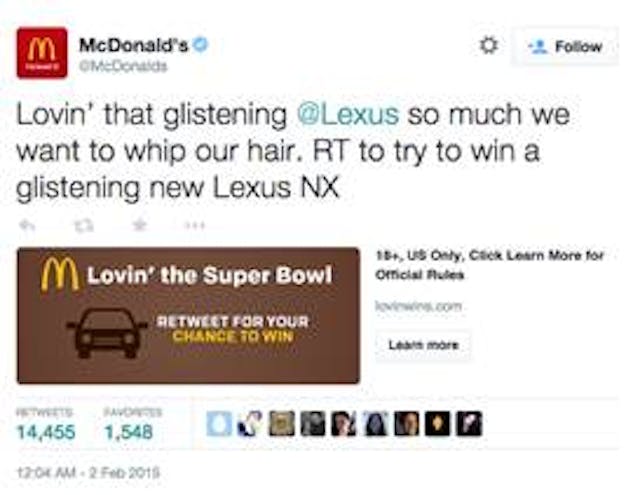Click the lovinwins.com website link

coord(418,306)
